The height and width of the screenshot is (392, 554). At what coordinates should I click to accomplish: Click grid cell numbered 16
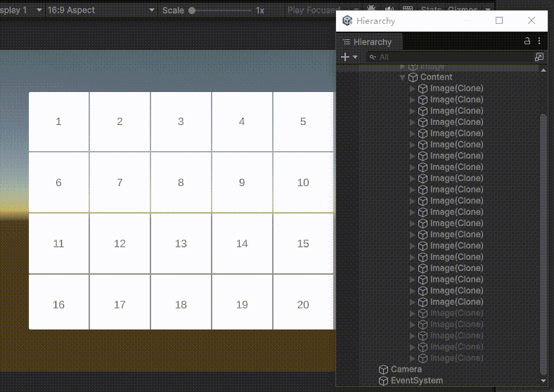click(58, 302)
